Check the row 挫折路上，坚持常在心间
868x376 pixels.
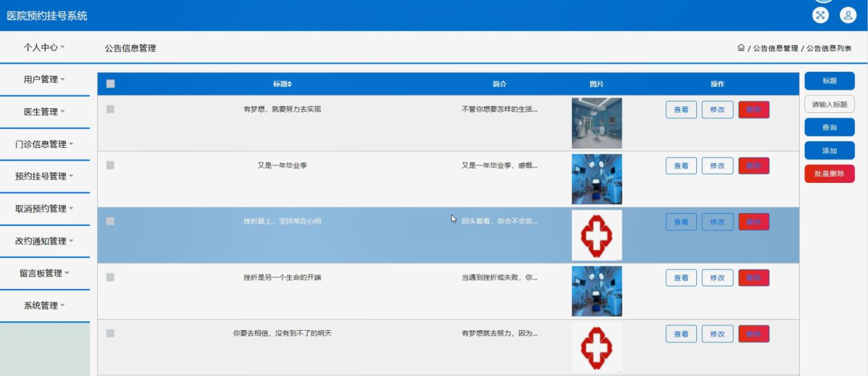tap(110, 221)
